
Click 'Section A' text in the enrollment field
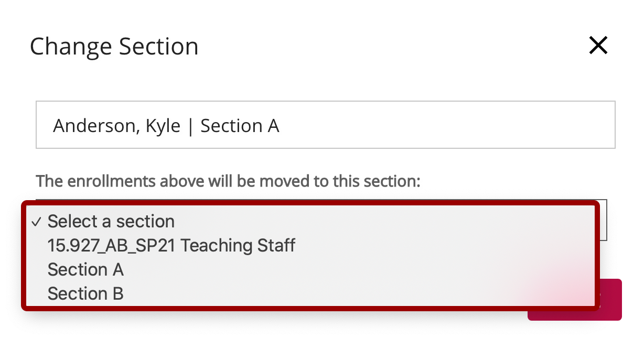coord(240,126)
